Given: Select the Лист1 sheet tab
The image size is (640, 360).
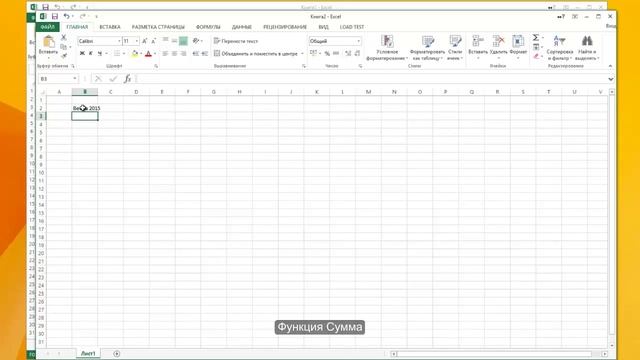Looking at the screenshot, I should coord(88,353).
